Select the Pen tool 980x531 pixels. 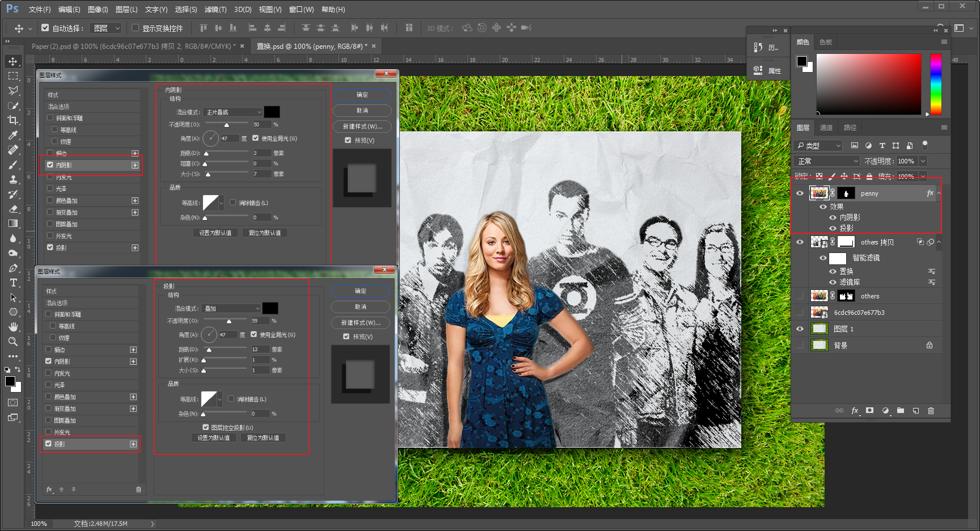[x=12, y=268]
